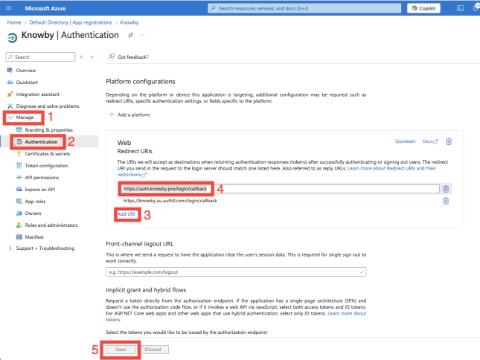The image size is (480, 360).
Task: Open Overview in the sidebar
Action: pyautogui.click(x=26, y=70)
